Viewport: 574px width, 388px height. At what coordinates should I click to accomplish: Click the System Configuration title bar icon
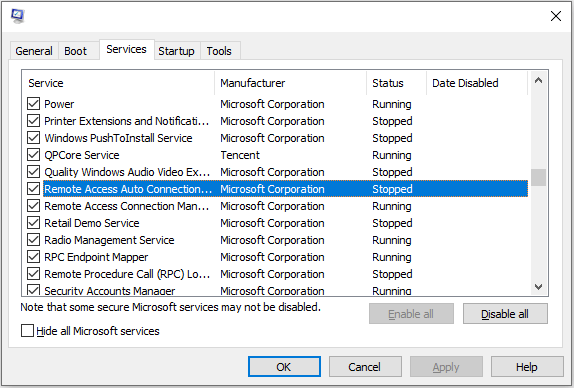click(17, 16)
